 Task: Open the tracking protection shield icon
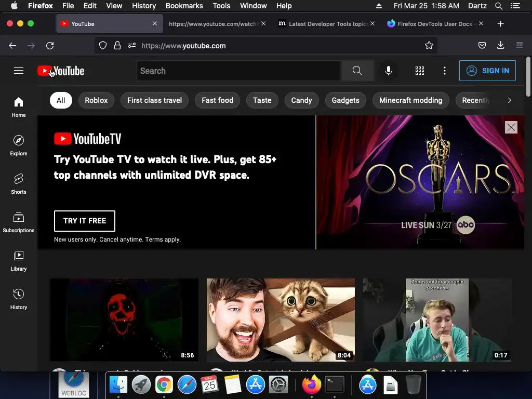(x=103, y=46)
